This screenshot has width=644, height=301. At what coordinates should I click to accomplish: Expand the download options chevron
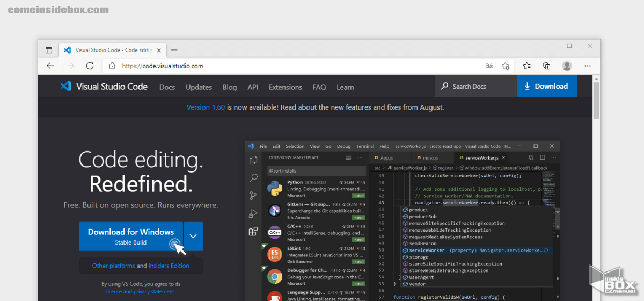click(x=193, y=236)
